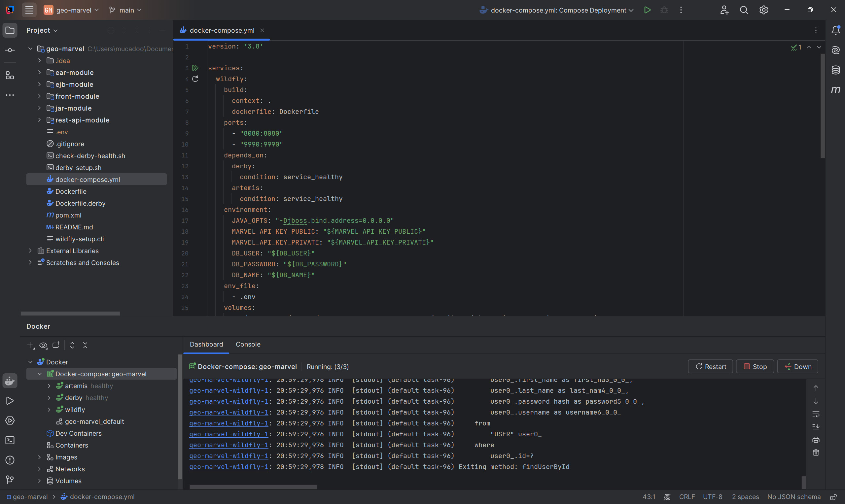Open the Database tool window
This screenshot has height=504, width=845.
point(835,70)
